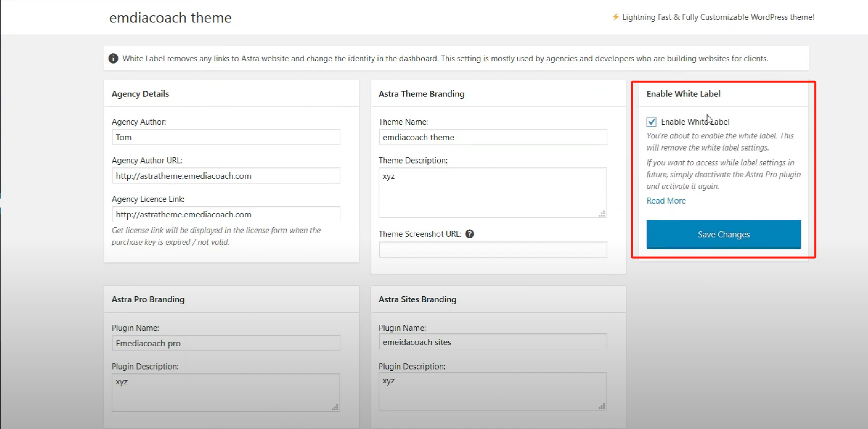Focus the Agency Author URL input
Viewport: 868px width, 429px height.
point(226,176)
